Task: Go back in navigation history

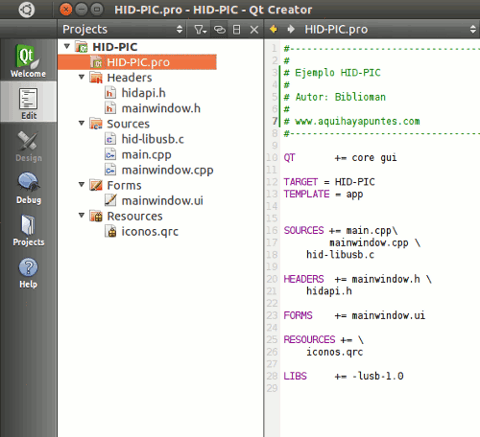Action: pyautogui.click(x=273, y=29)
